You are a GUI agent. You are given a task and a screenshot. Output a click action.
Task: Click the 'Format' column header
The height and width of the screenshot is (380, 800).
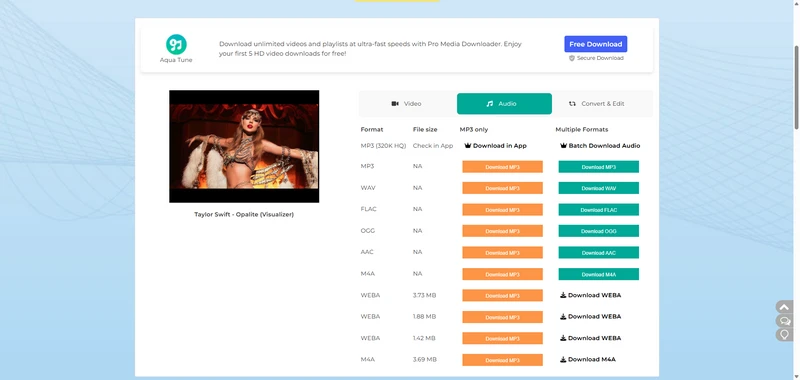371,130
